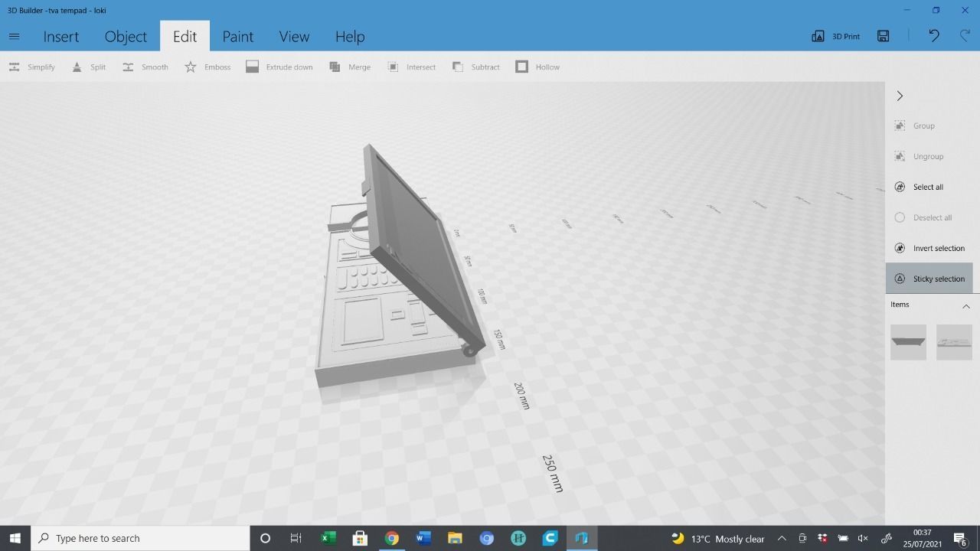Open Excel from the Windows taskbar
The width and height of the screenshot is (980, 551).
coord(328,538)
